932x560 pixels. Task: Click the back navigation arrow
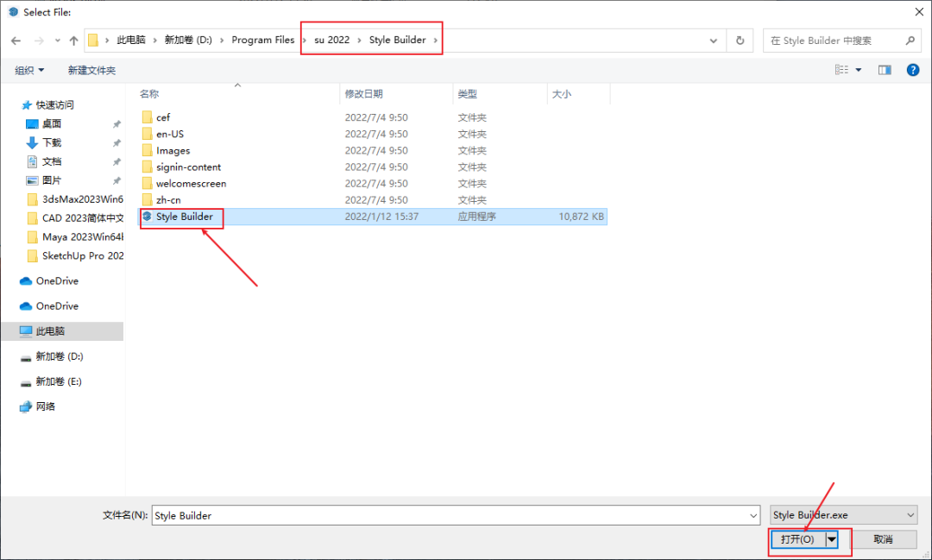coord(16,41)
